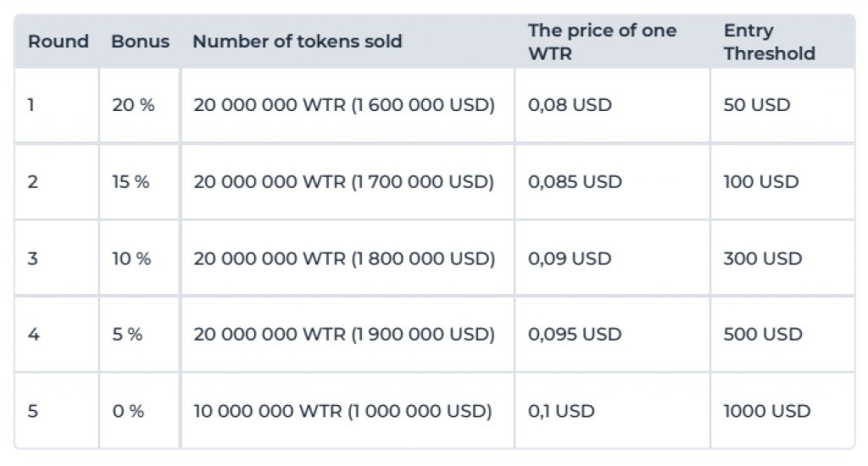This screenshot has height=466, width=868.
Task: Click the "Bonus" column header
Action: (141, 42)
